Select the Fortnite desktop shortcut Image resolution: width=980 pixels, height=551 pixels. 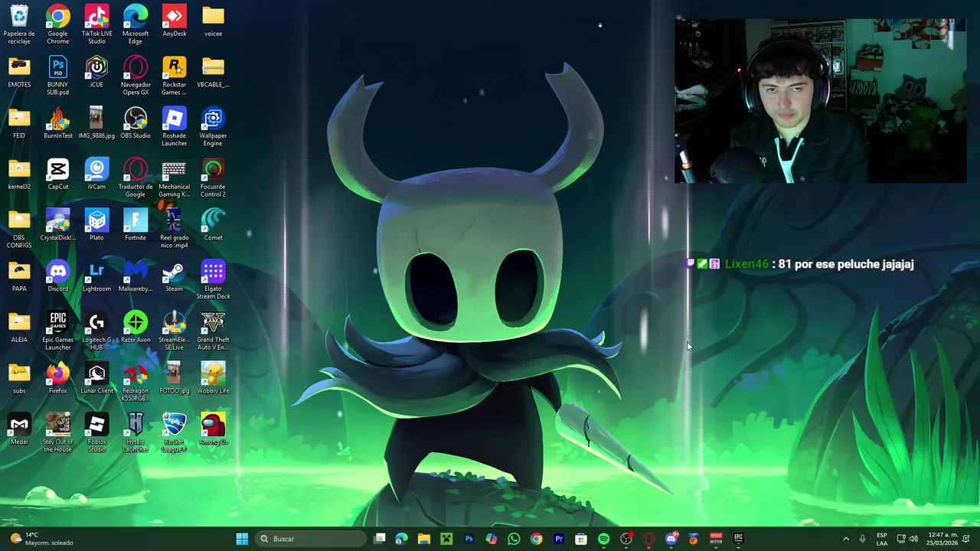(x=136, y=226)
